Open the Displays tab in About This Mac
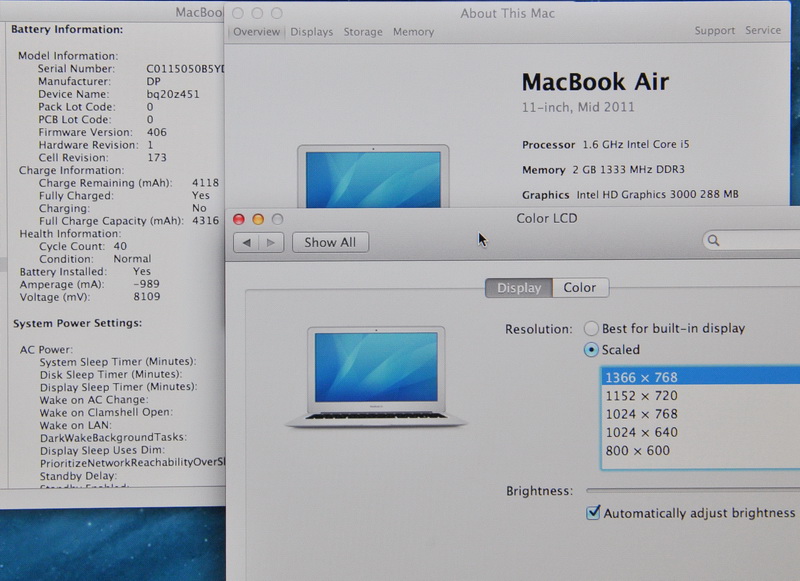This screenshot has width=800, height=581. (311, 32)
